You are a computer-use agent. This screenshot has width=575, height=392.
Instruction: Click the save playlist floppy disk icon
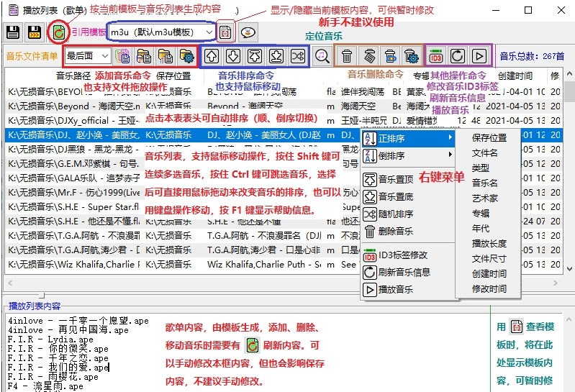(x=13, y=32)
